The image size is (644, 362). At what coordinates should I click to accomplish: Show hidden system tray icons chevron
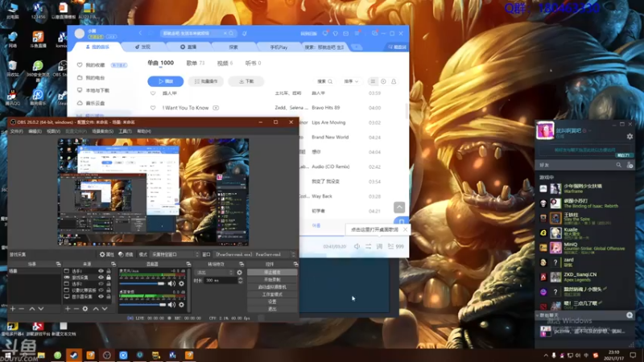546,356
